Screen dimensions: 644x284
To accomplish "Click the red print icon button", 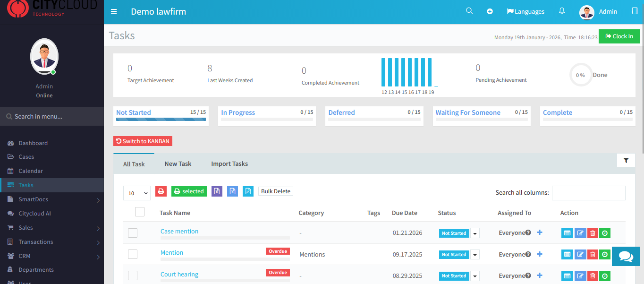I will pyautogui.click(x=161, y=191).
